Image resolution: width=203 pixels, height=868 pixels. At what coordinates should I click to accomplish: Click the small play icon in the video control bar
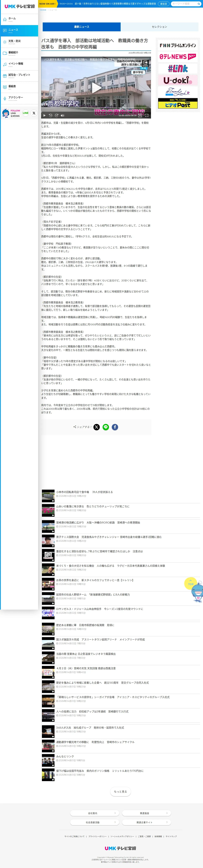(x=44, y=116)
